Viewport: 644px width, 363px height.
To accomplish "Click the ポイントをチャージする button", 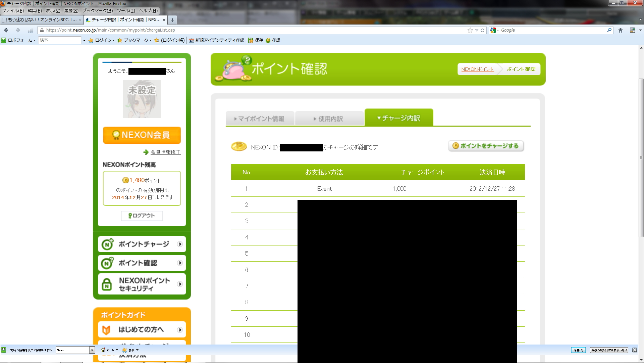I will [486, 146].
